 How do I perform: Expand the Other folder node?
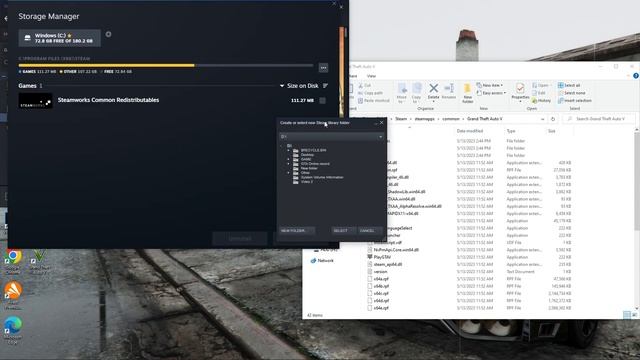[288, 173]
